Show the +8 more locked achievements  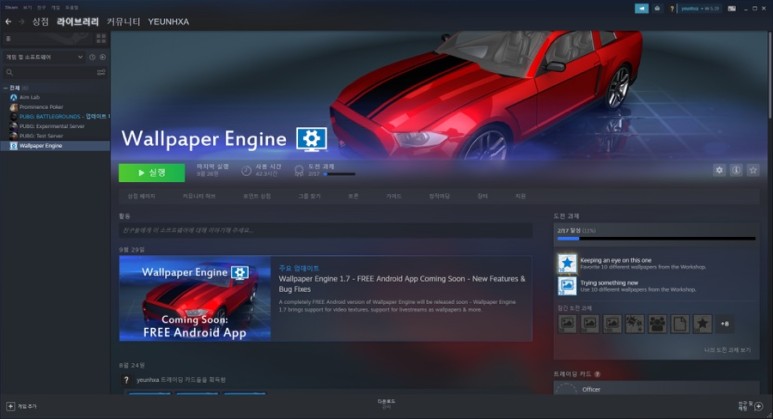[x=725, y=324]
